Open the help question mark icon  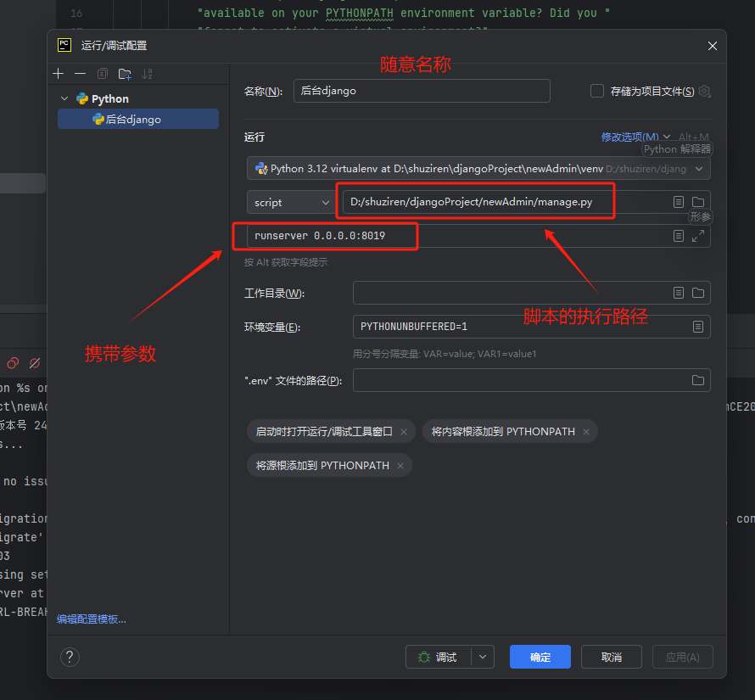tap(70, 657)
